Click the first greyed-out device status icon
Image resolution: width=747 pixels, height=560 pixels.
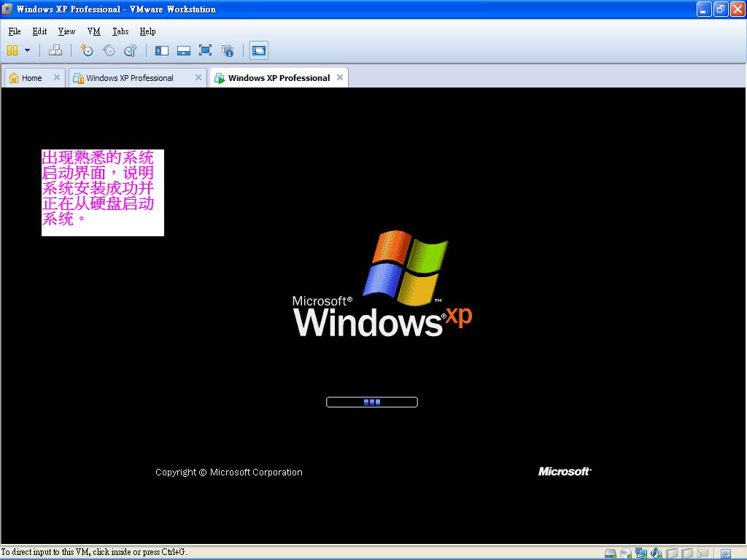coord(672,553)
